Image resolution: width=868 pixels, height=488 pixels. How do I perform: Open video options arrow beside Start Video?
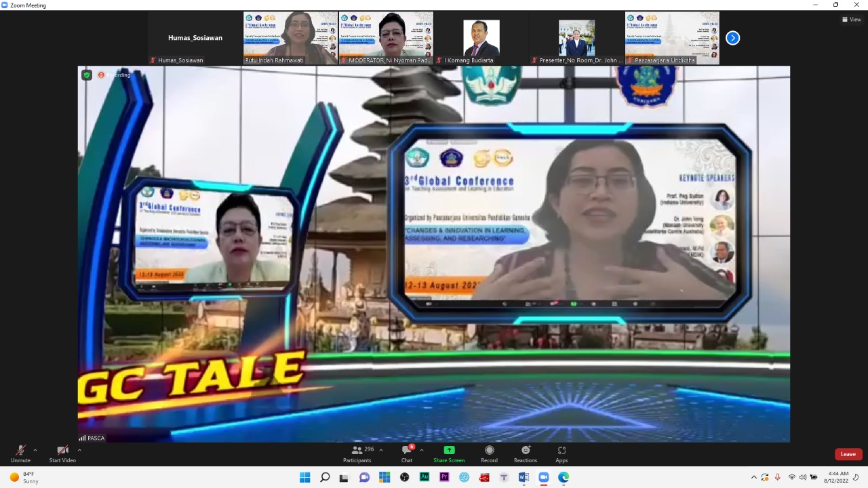point(79,450)
